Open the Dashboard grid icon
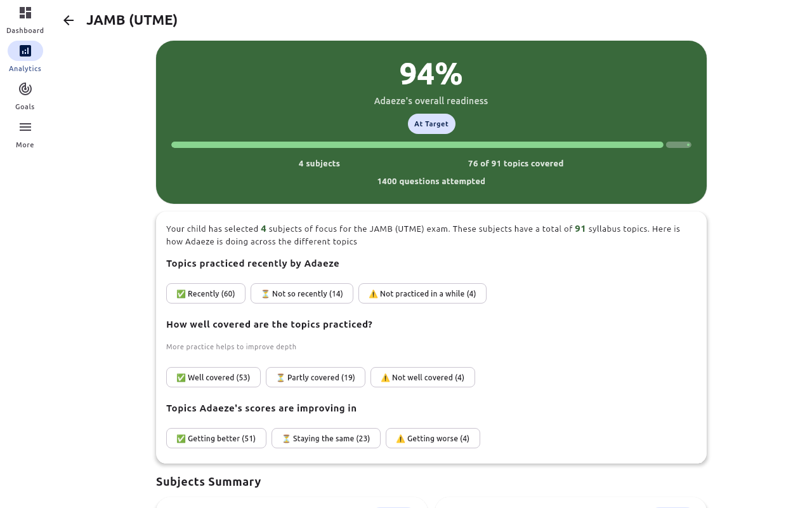Viewport: 812px width, 508px height. point(25,13)
